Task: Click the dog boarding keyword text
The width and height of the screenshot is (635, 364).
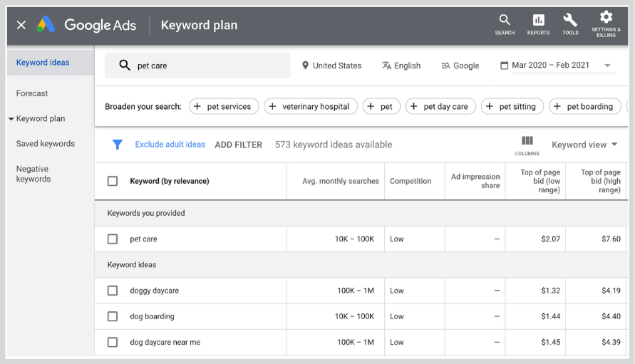Action: 152,316
